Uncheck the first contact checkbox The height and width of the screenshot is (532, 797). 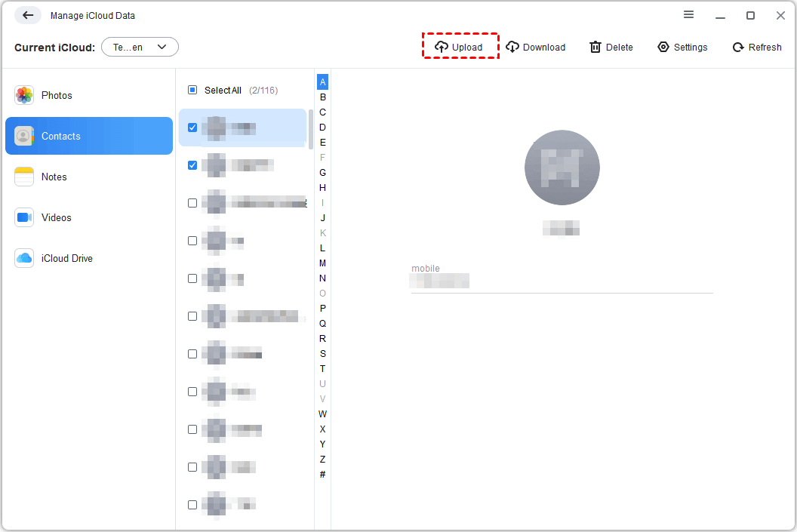(x=192, y=128)
